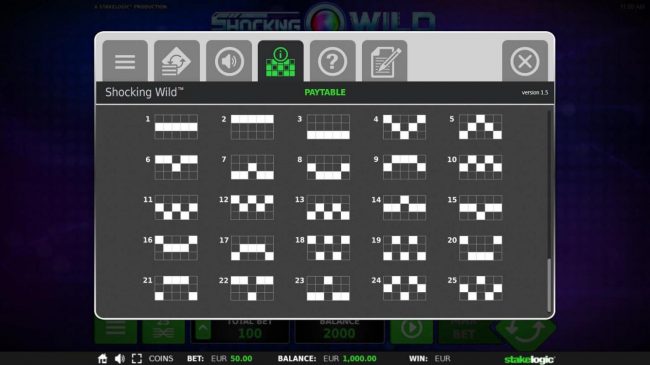The height and width of the screenshot is (365, 650).
Task: Select payline 1 diagram
Action: point(176,127)
